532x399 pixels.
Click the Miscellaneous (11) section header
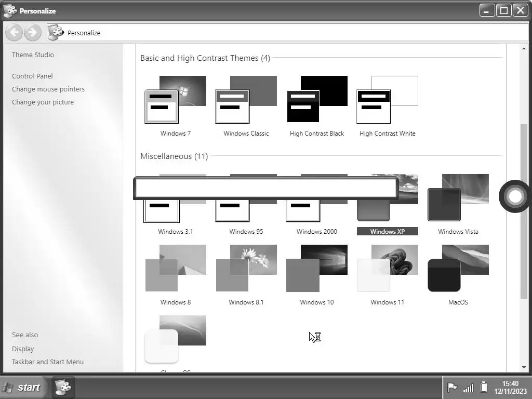pyautogui.click(x=174, y=156)
